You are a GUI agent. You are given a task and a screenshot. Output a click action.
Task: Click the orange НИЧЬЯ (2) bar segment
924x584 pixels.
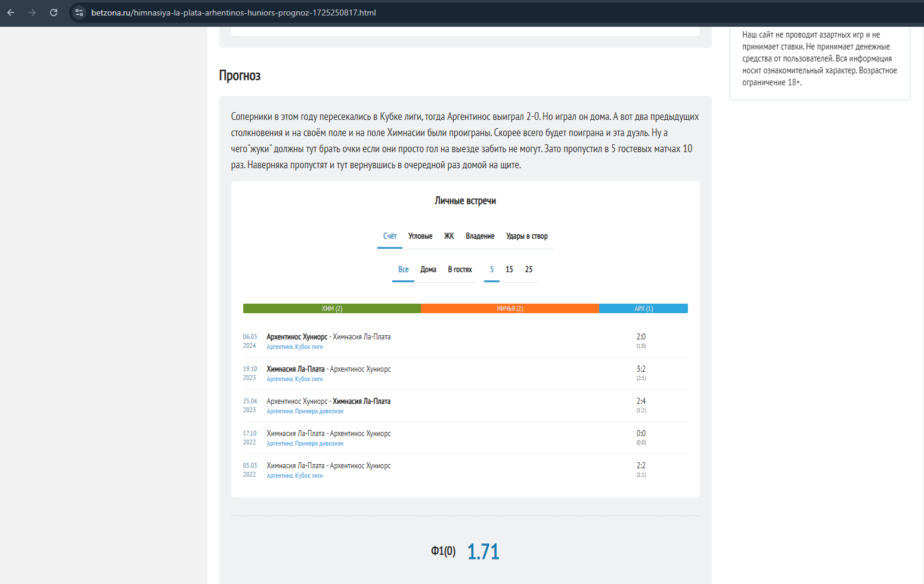point(510,308)
